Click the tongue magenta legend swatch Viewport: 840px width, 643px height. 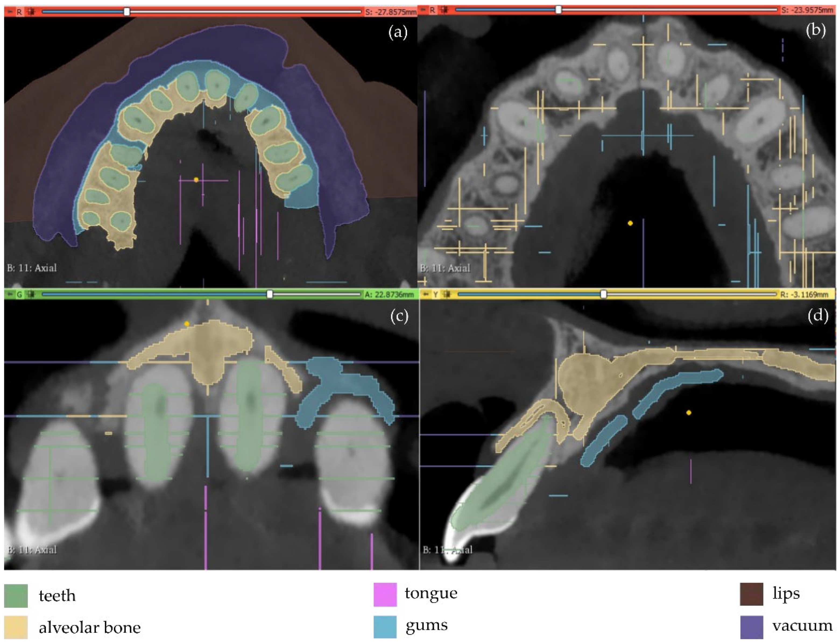(385, 594)
